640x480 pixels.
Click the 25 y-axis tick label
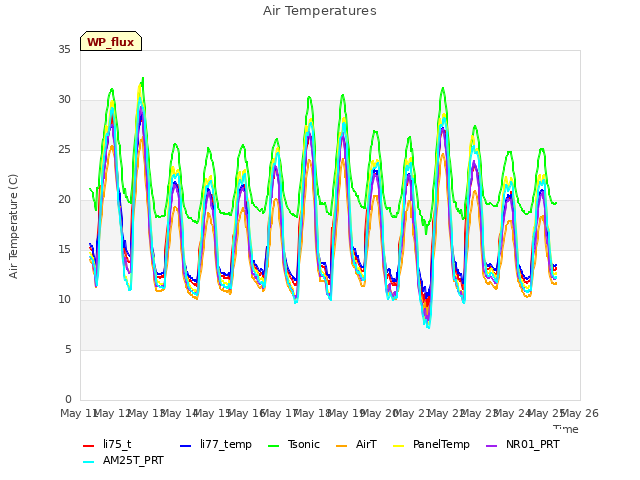(64, 149)
